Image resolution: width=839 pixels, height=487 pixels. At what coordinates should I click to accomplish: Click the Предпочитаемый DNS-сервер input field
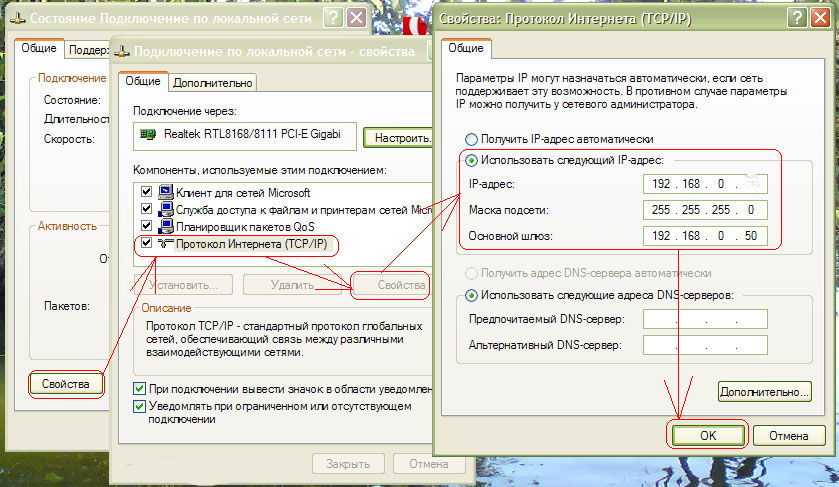[705, 320]
